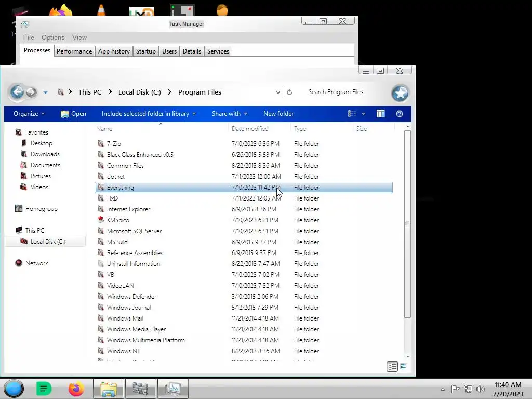Viewport: 532px width, 399px height.
Task: Sort by Date modified column header
Action: [x=250, y=129]
